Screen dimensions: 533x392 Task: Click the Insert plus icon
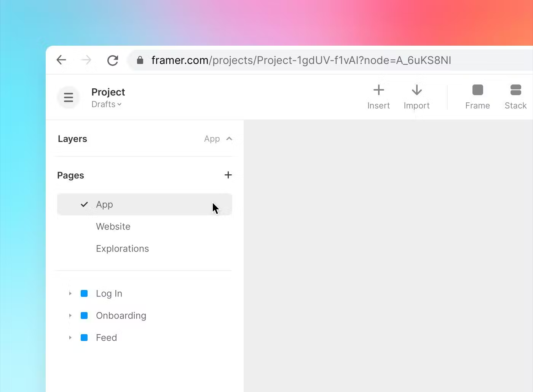pos(378,90)
